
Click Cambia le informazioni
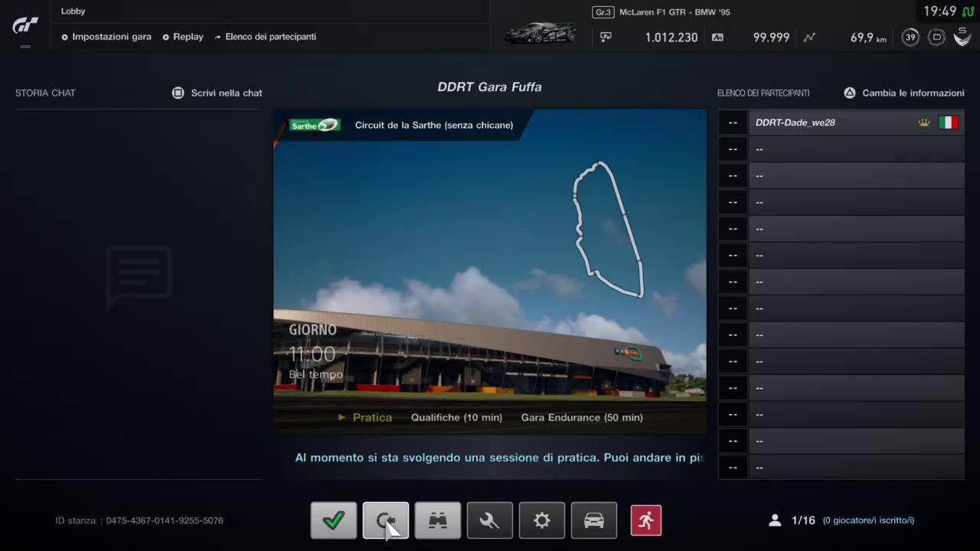[x=913, y=93]
